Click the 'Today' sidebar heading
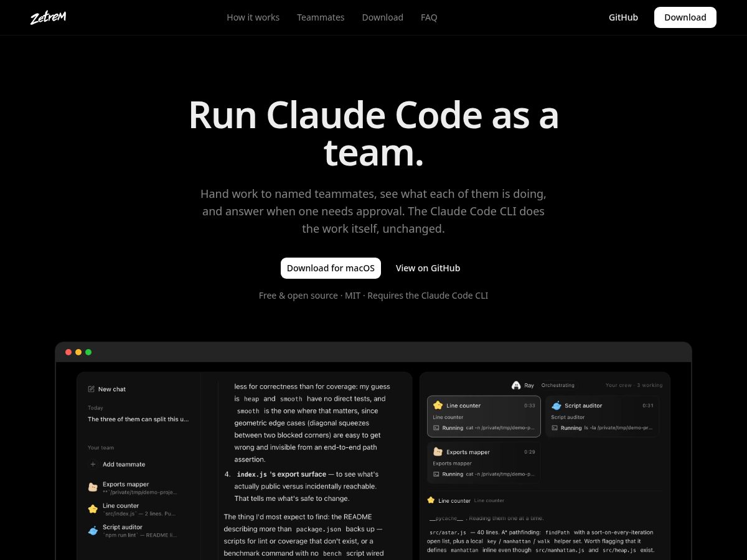 pos(95,408)
